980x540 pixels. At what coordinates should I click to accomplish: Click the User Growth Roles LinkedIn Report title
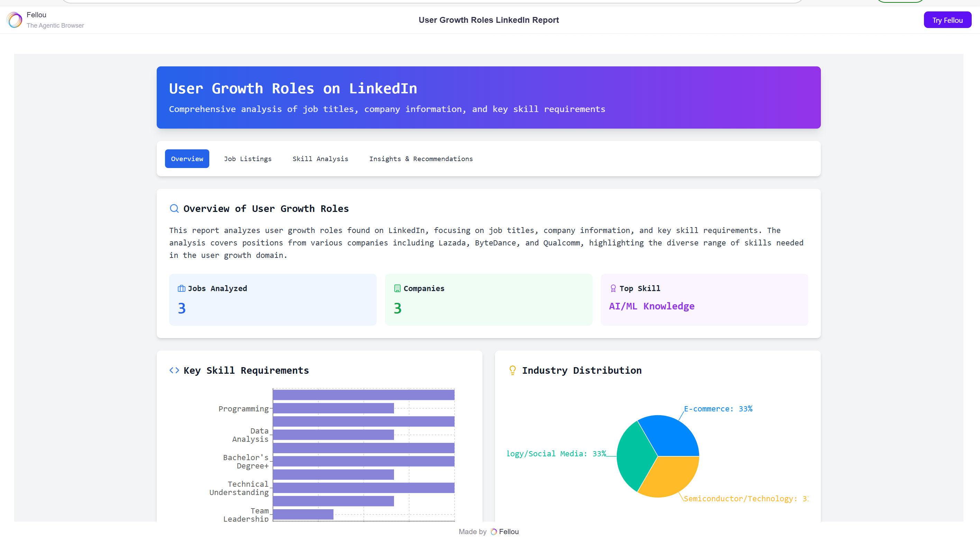(x=488, y=20)
